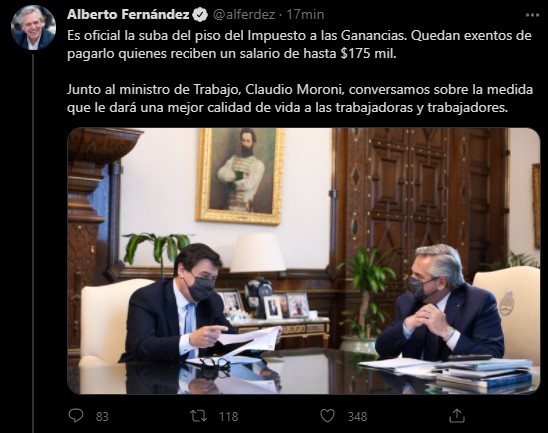Retweet this post via retweet icon

(x=199, y=416)
